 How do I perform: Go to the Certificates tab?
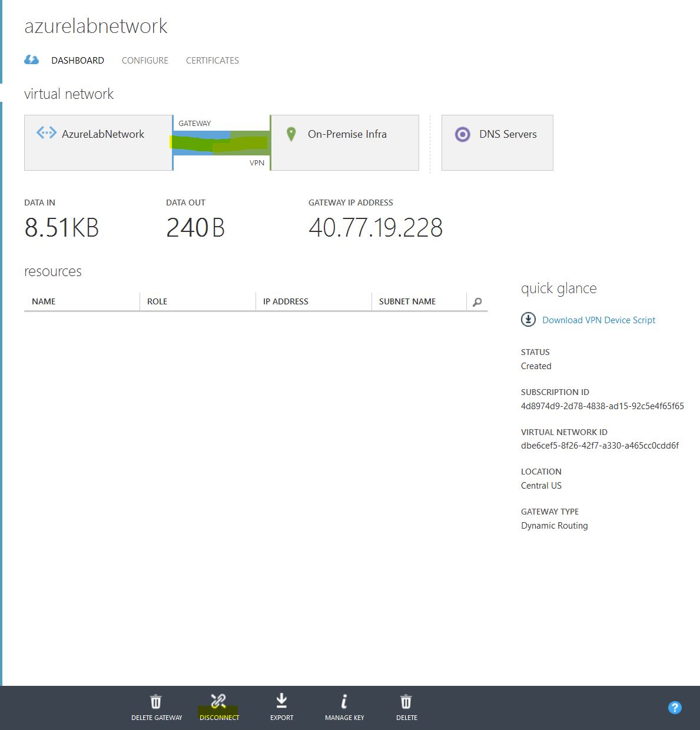(x=212, y=61)
